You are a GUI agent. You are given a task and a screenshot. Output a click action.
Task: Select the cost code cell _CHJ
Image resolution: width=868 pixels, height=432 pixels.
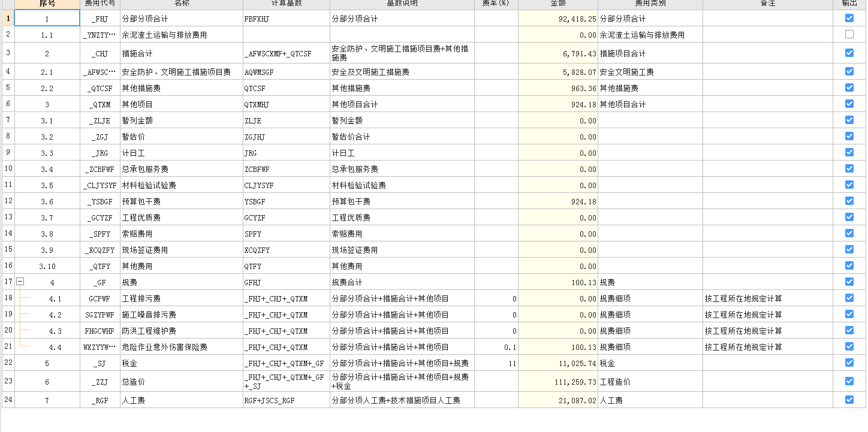coord(100,53)
